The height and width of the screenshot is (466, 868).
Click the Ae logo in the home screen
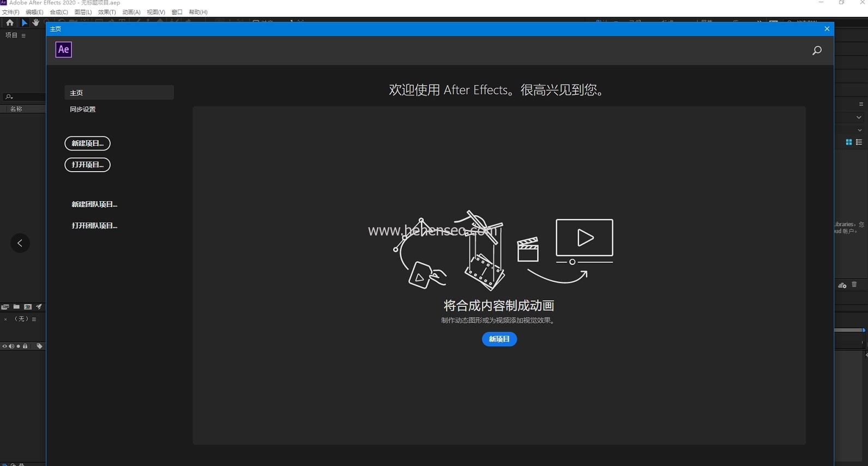[64, 50]
